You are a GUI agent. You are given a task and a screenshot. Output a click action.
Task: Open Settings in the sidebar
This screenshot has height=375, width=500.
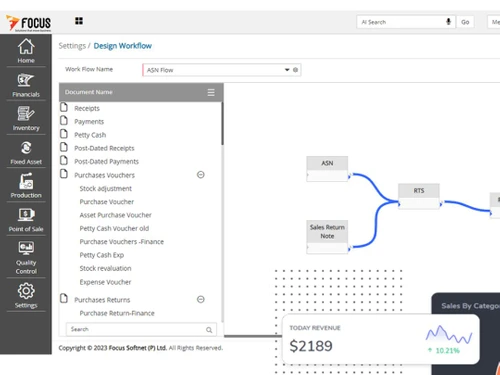point(26,296)
